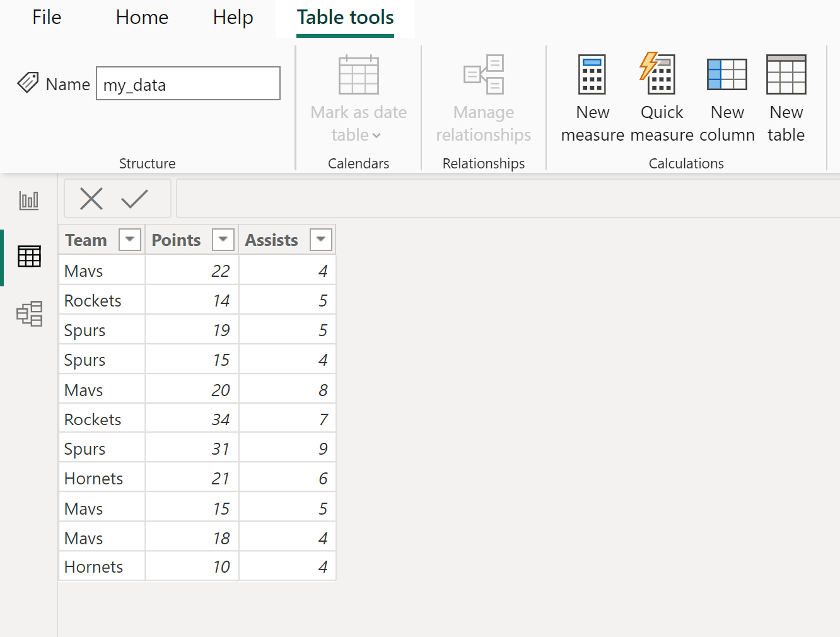Cancel input using the X button
The height and width of the screenshot is (637, 840).
91,199
